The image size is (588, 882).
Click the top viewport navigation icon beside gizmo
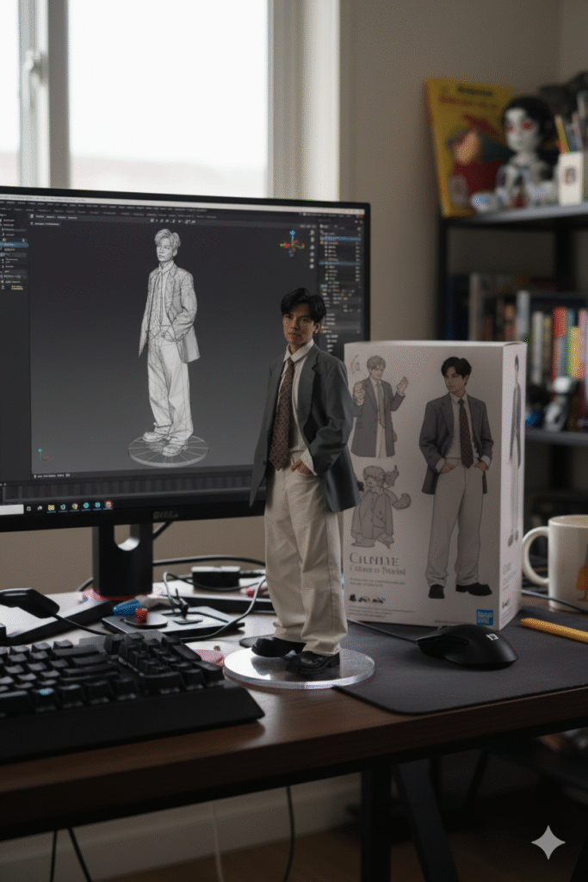[311, 233]
